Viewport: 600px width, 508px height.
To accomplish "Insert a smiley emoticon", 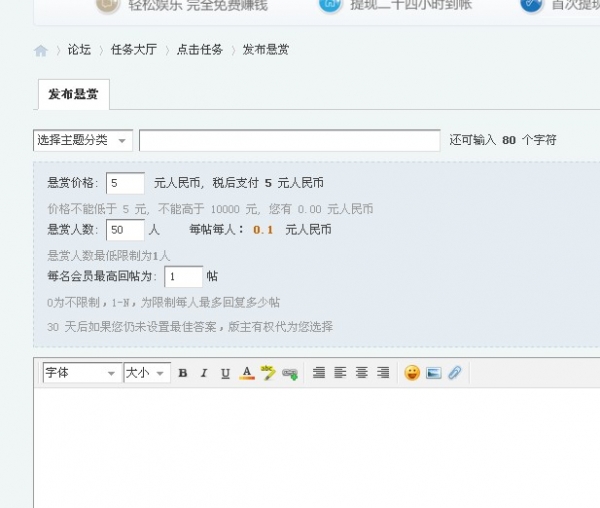I will 412,373.
